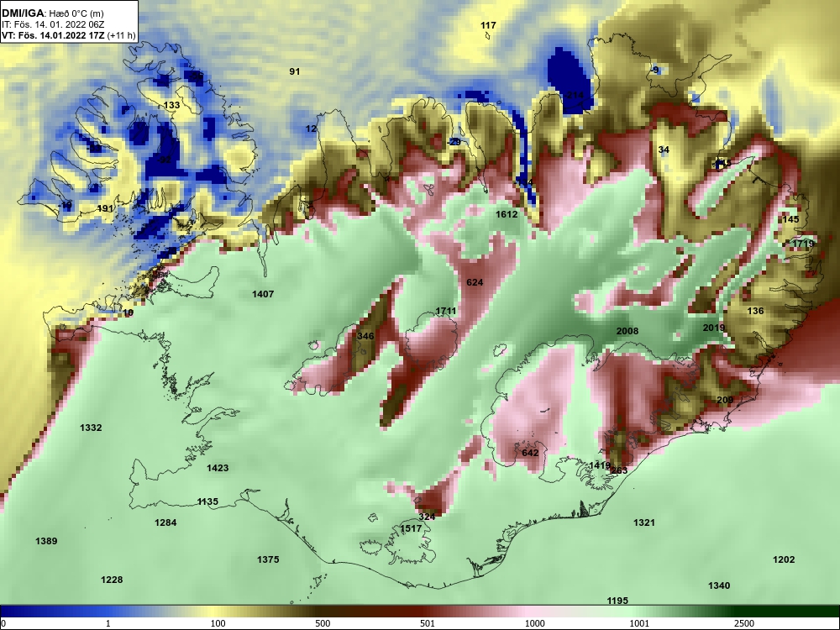Click the map value 191
This screenshot has width=840, height=630.
(x=105, y=208)
